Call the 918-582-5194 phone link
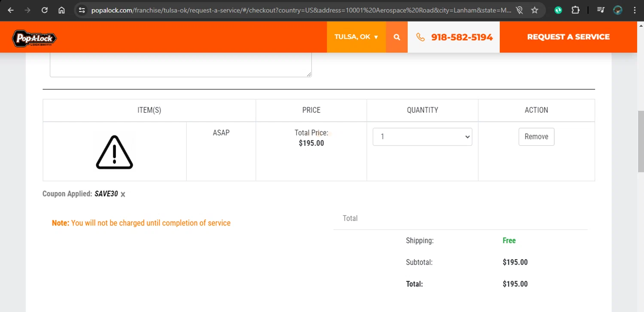The image size is (644, 312). tap(454, 37)
